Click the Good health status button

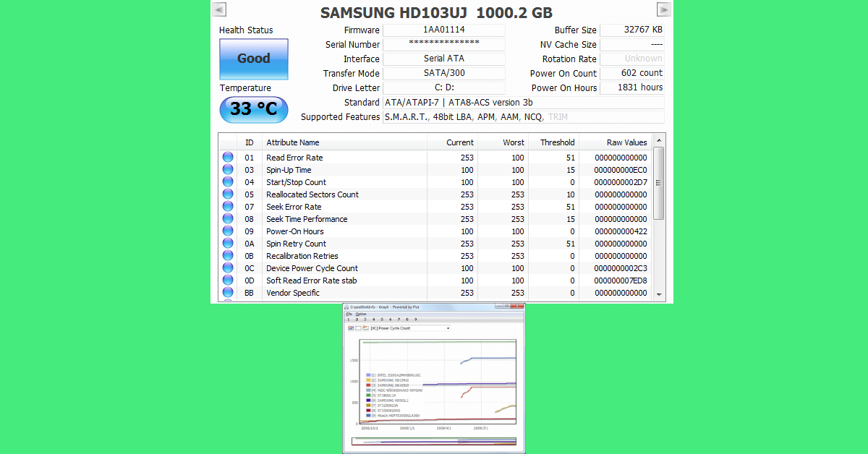point(254,59)
